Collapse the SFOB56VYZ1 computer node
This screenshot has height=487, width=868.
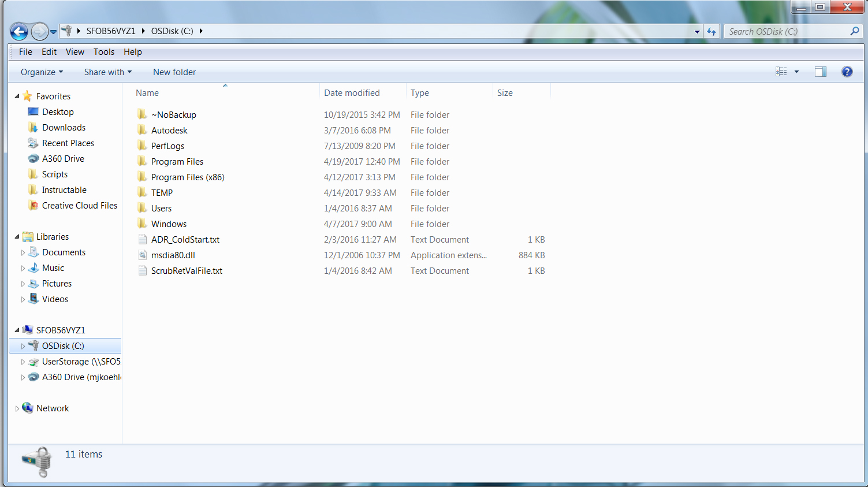click(17, 330)
